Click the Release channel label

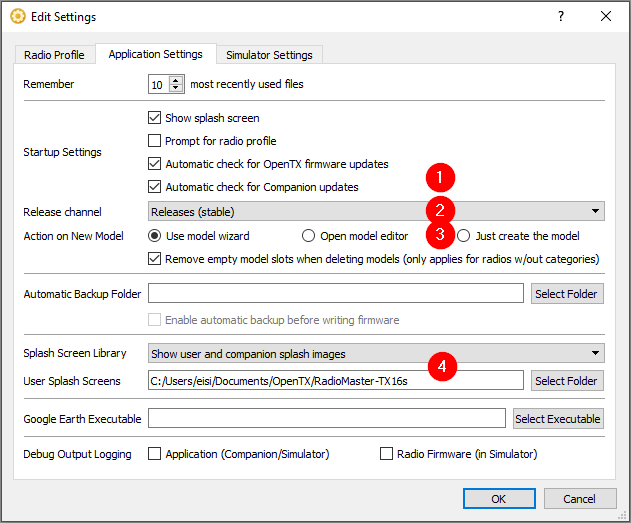tap(62, 212)
